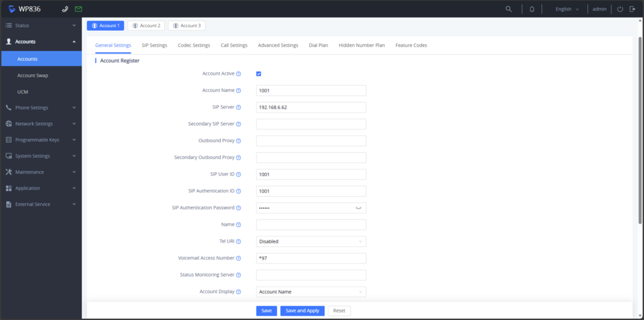Click the Save button

267,311
